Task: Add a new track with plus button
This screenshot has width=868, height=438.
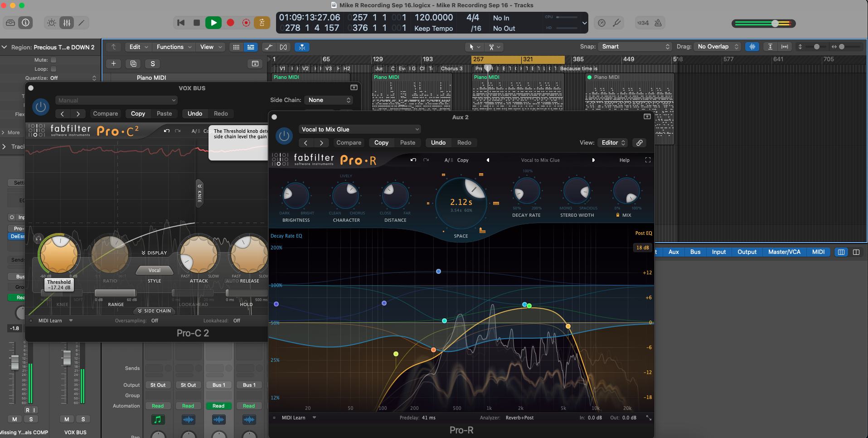Action: coord(113,63)
